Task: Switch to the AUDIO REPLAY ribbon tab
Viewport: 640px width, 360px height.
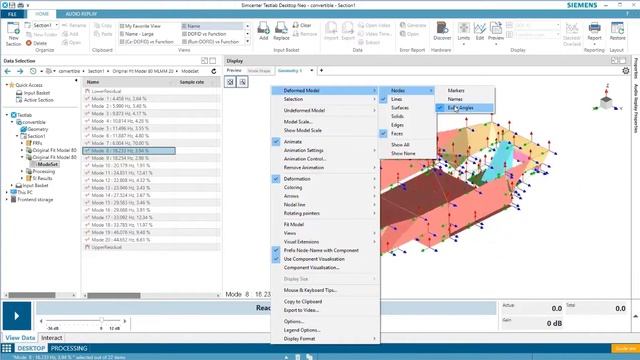Action: (x=81, y=14)
